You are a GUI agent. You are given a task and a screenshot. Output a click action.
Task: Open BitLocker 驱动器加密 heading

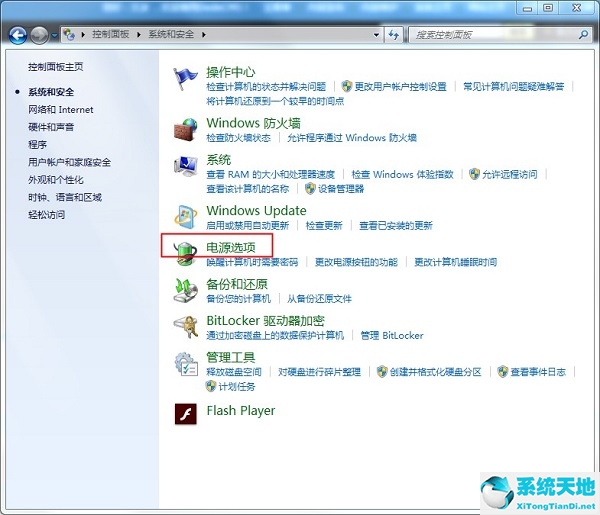click(x=266, y=321)
